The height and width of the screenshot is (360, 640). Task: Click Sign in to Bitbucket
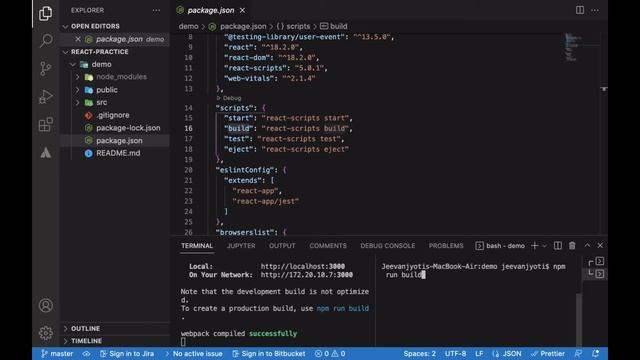(x=269, y=353)
